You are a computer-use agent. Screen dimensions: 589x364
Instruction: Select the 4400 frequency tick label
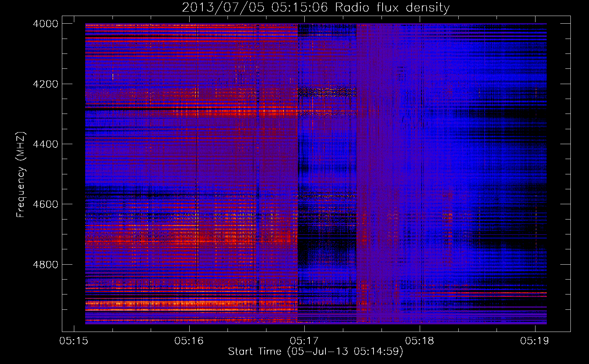coord(46,144)
